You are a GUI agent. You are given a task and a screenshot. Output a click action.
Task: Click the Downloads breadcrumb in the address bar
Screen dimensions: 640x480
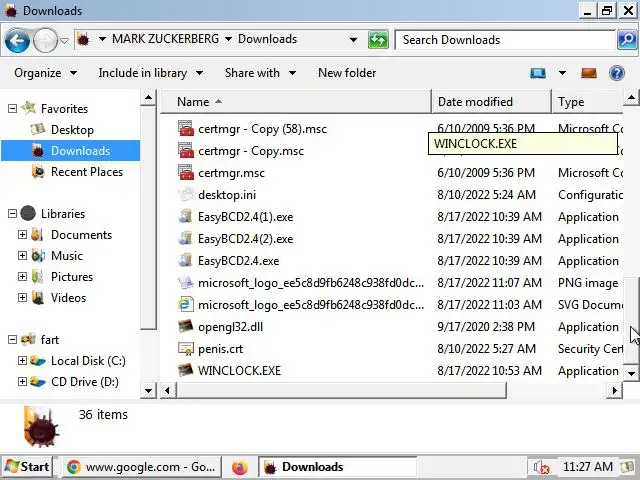coord(267,39)
